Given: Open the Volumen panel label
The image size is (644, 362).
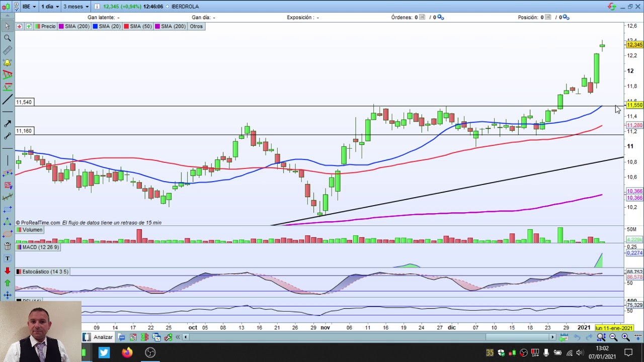Looking at the screenshot, I should pyautogui.click(x=29, y=230).
